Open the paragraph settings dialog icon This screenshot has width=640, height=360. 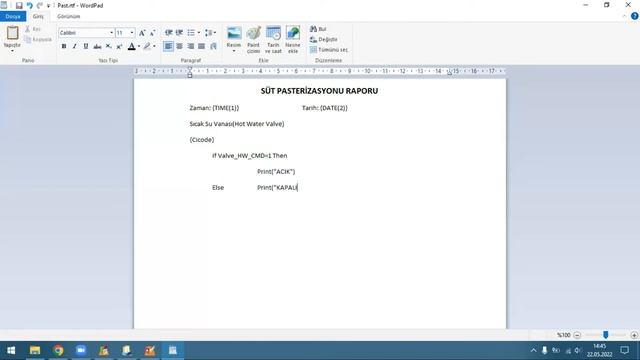tap(213, 47)
